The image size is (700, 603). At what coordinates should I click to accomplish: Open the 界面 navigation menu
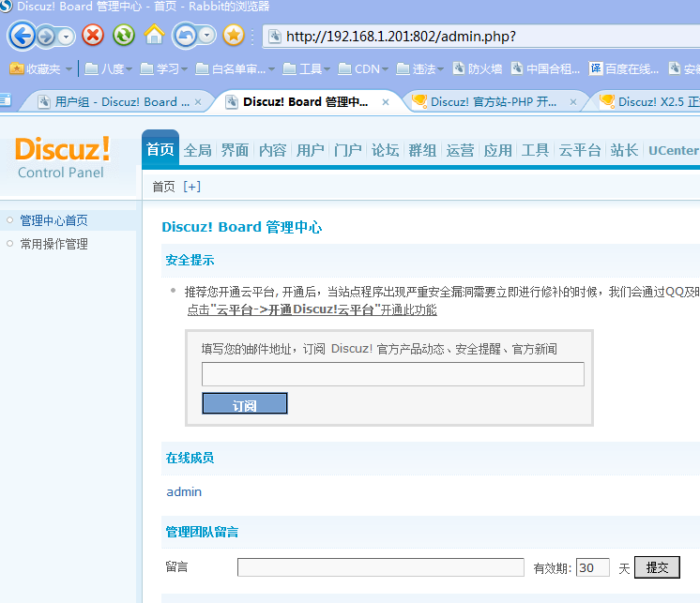point(236,150)
